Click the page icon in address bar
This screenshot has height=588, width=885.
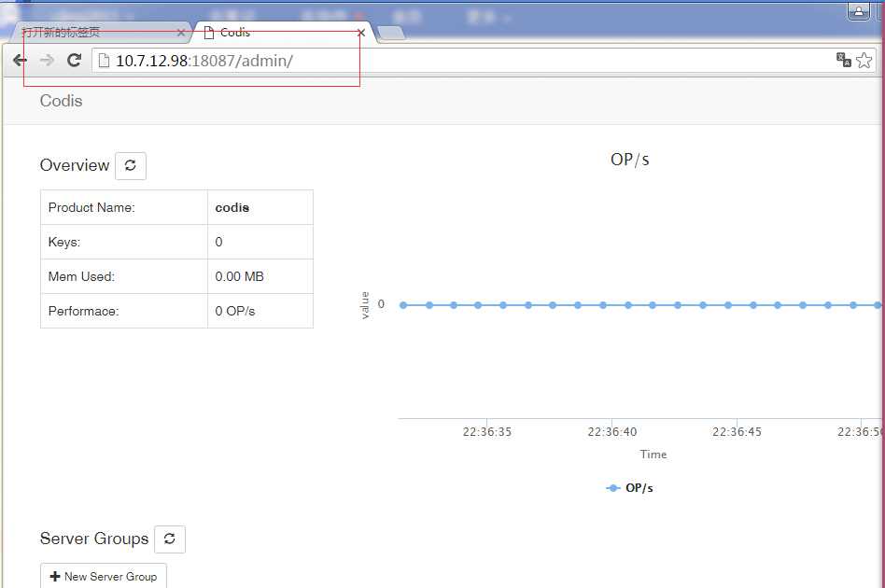click(104, 61)
